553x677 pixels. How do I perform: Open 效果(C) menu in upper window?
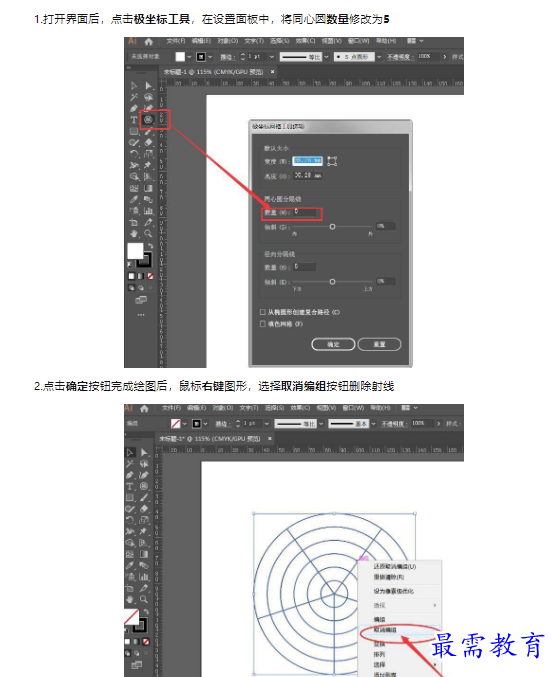(305, 41)
